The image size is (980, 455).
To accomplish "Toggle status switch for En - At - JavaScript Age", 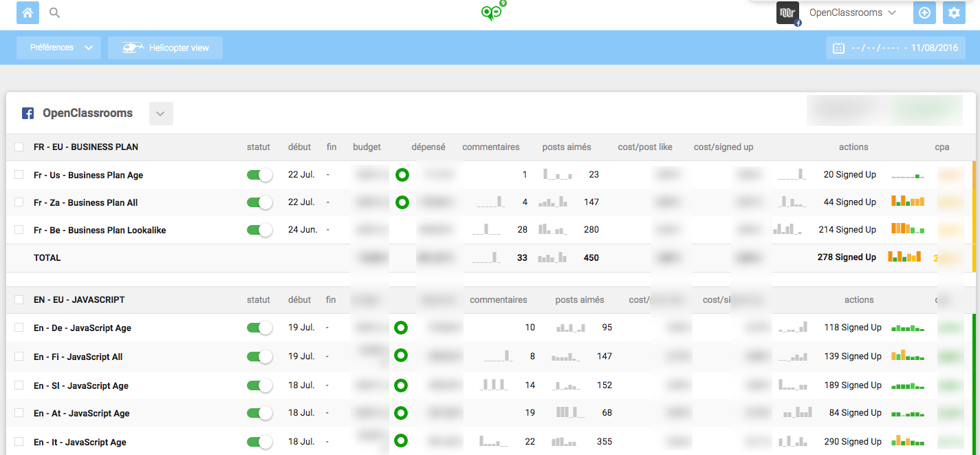I will pos(260,413).
